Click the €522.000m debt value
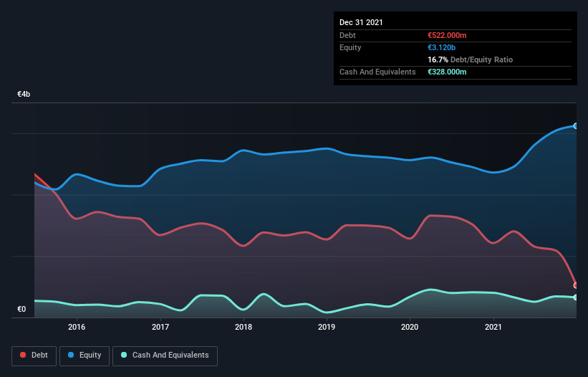Screen dimensions: 588x377 point(447,35)
